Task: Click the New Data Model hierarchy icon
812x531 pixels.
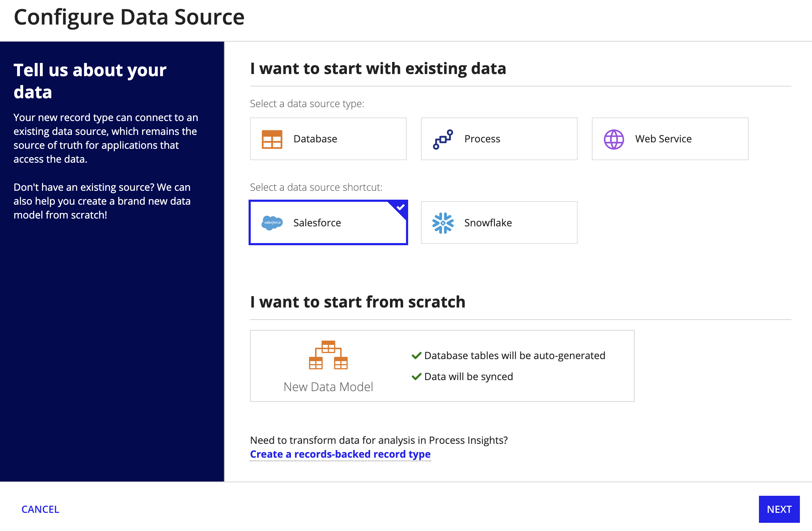Action: point(328,355)
